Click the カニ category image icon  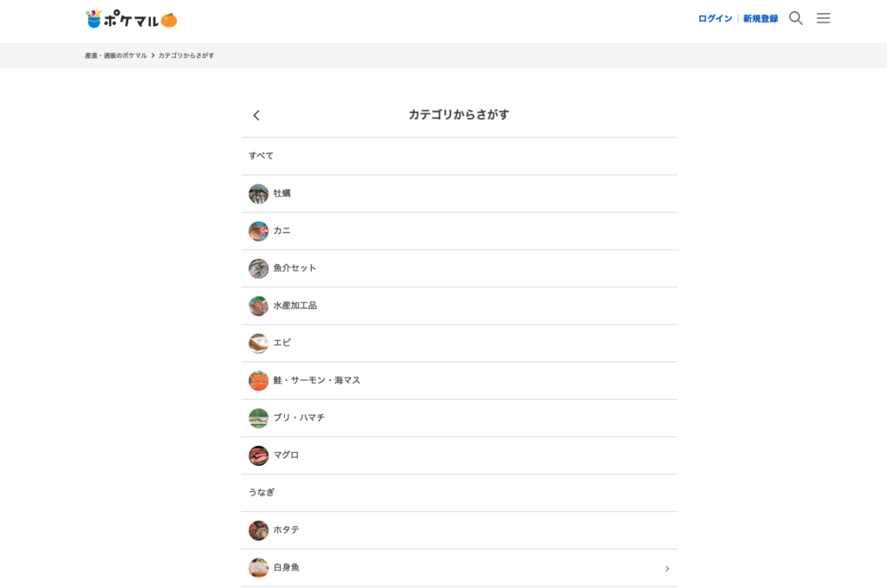[x=258, y=231]
